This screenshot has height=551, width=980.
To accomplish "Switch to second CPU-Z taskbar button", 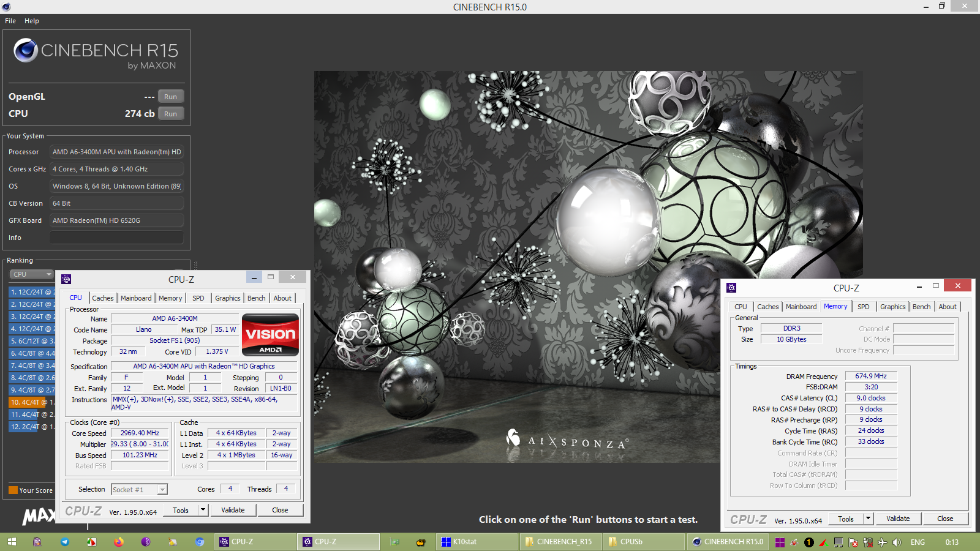I will tap(338, 542).
